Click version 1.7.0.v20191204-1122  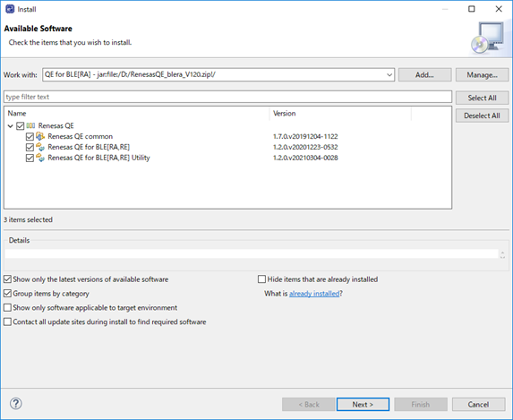click(x=305, y=136)
